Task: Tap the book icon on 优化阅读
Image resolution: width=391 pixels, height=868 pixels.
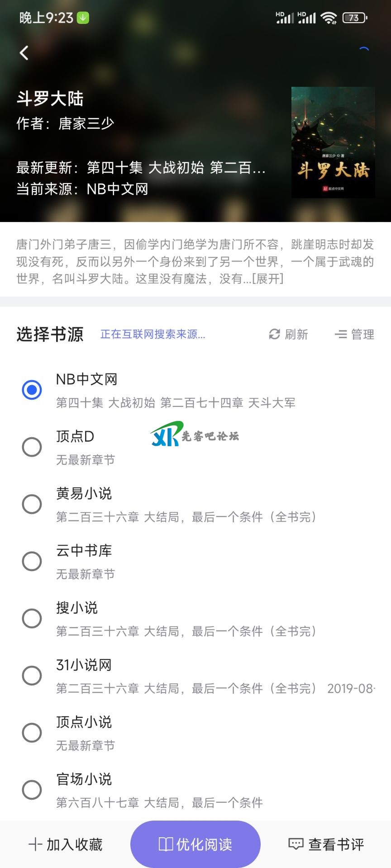Action: 166,844
